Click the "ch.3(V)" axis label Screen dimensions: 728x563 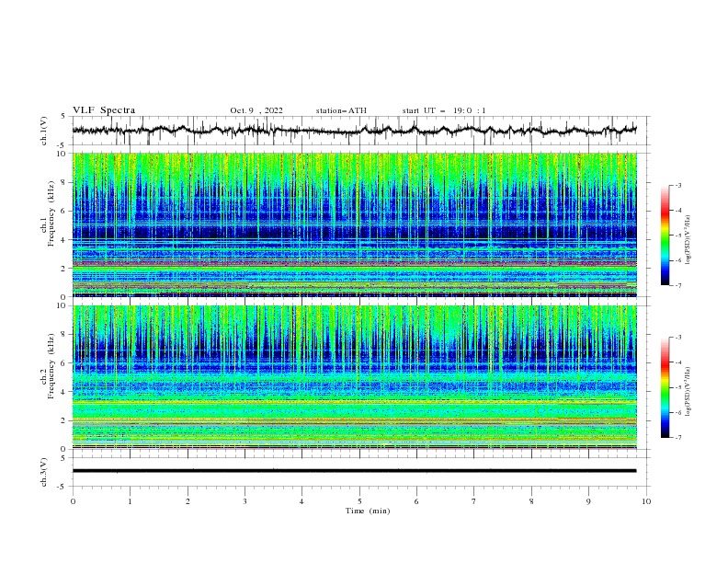[x=44, y=472]
